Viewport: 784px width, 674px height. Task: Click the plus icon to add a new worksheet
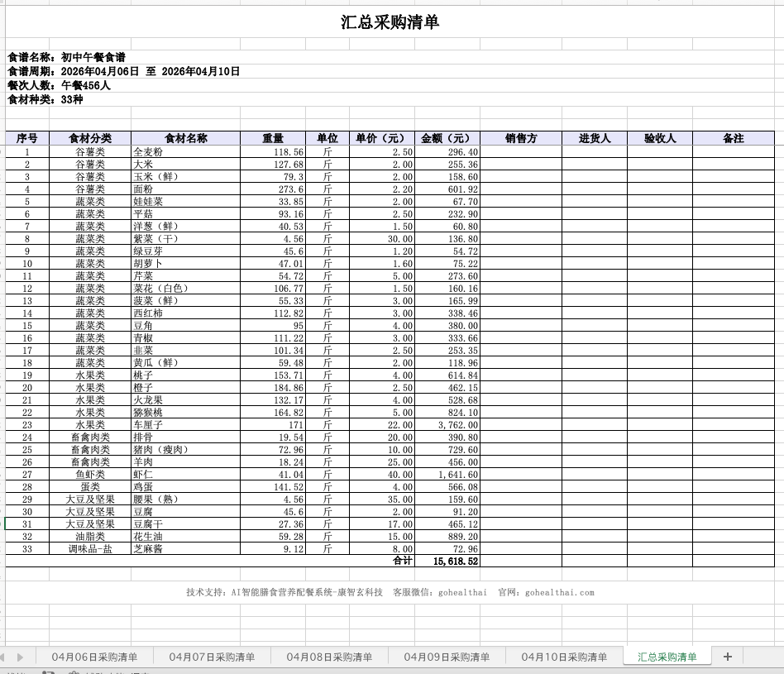[x=728, y=655]
